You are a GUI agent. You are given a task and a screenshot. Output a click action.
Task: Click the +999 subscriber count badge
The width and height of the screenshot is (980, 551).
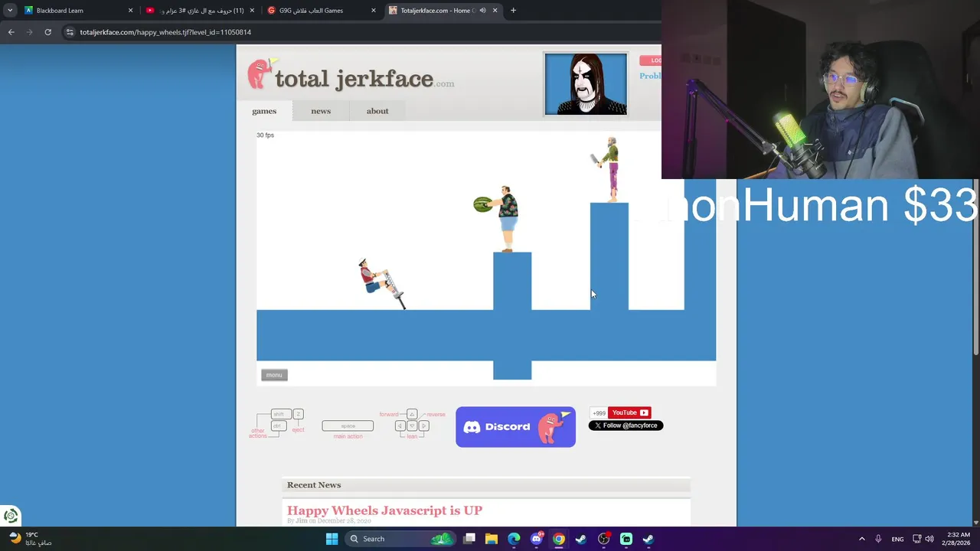(599, 412)
